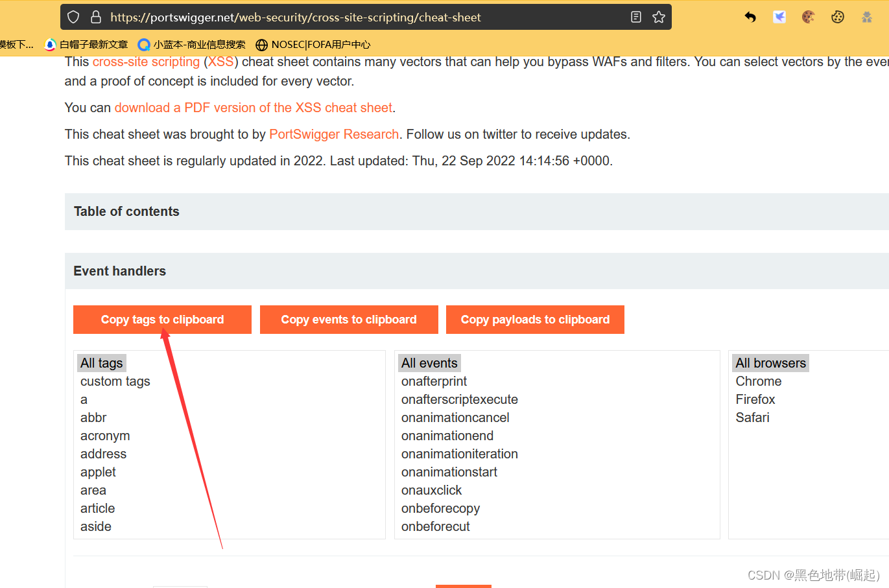The image size is (889, 588).
Task: Visit the PortSwigger Research link
Action: 333,134
